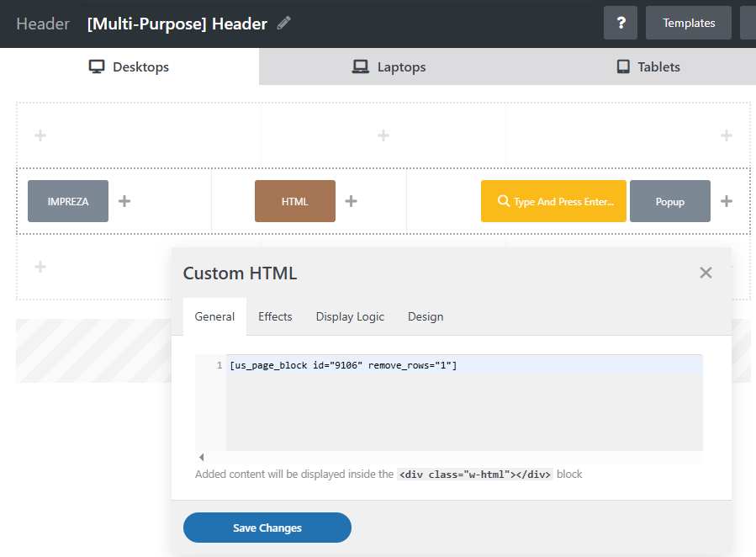
Task: Open the Design tab
Action: [426, 317]
